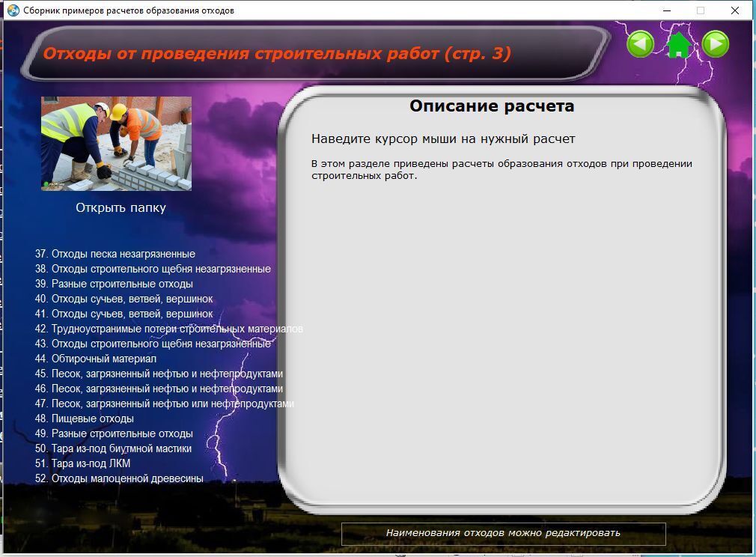Image resolution: width=756 pixels, height=557 pixels.
Task: Click the app globe icon in title bar
Action: tap(13, 10)
